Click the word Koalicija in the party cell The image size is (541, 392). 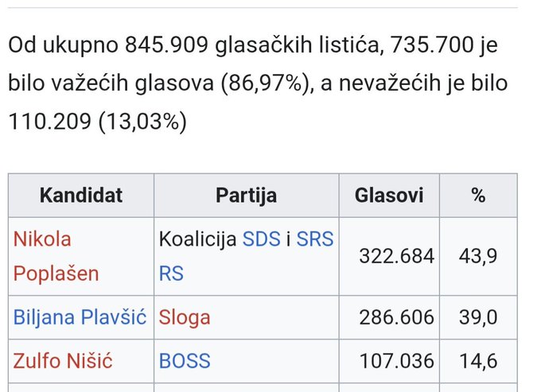coord(197,239)
